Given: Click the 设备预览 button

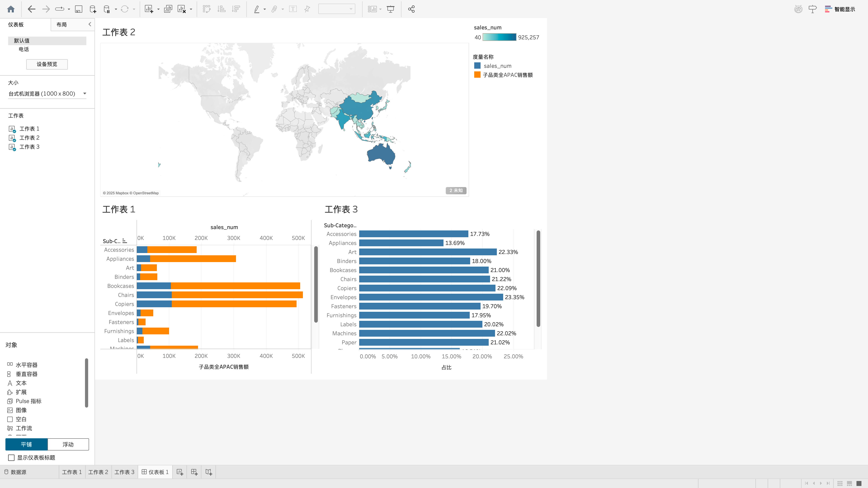Looking at the screenshot, I should point(47,64).
